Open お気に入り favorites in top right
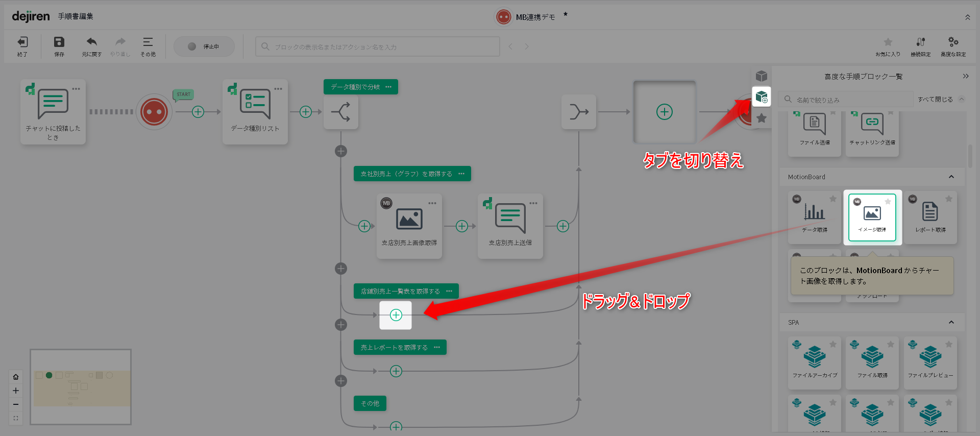980x436 pixels. click(888, 46)
